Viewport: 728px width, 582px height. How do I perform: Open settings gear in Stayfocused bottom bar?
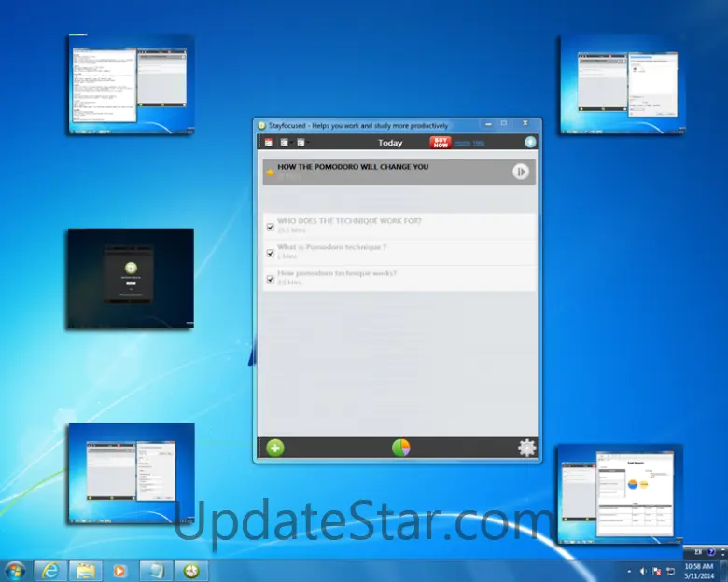point(526,448)
